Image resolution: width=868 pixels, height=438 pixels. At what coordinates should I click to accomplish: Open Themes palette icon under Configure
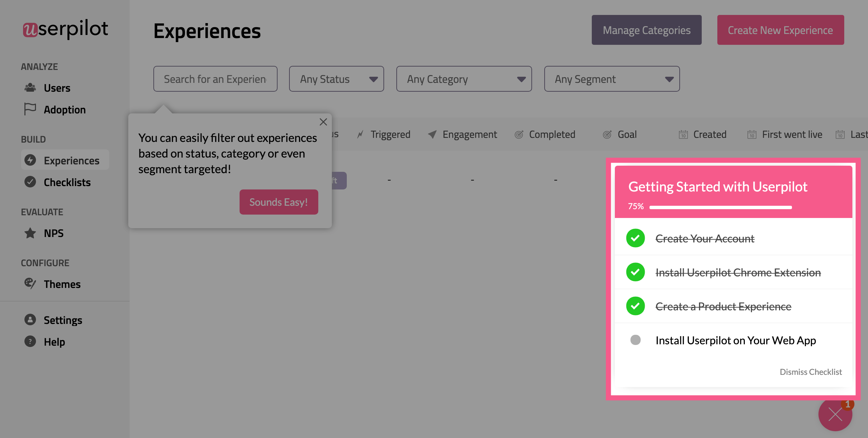[x=30, y=284]
